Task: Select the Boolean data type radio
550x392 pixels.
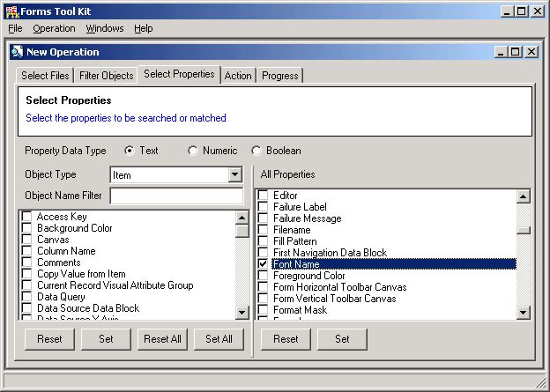Action: point(256,151)
